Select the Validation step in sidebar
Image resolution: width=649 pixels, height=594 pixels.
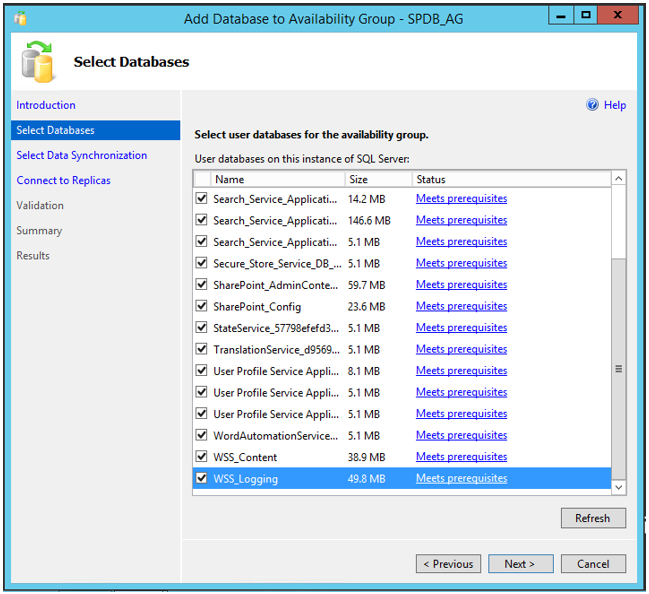pyautogui.click(x=40, y=205)
